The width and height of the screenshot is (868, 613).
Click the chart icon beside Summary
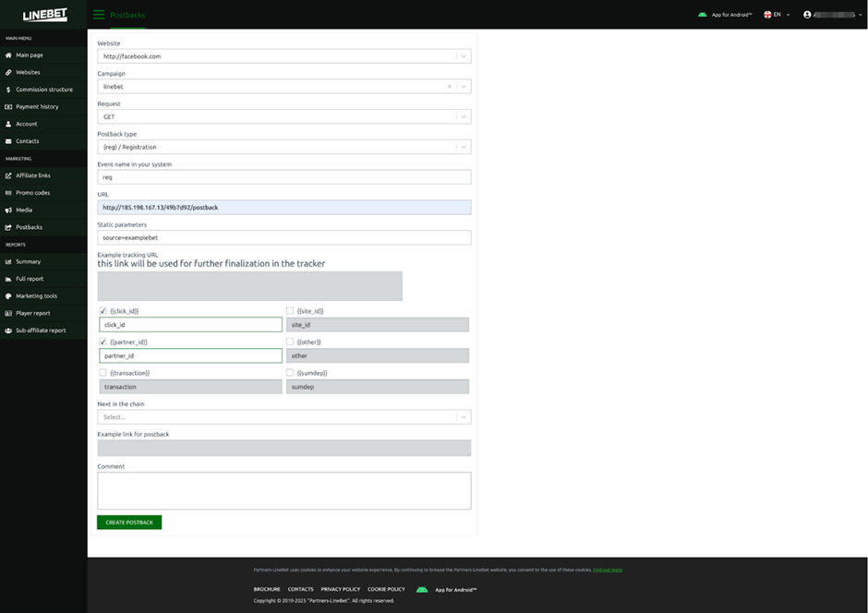click(x=8, y=261)
